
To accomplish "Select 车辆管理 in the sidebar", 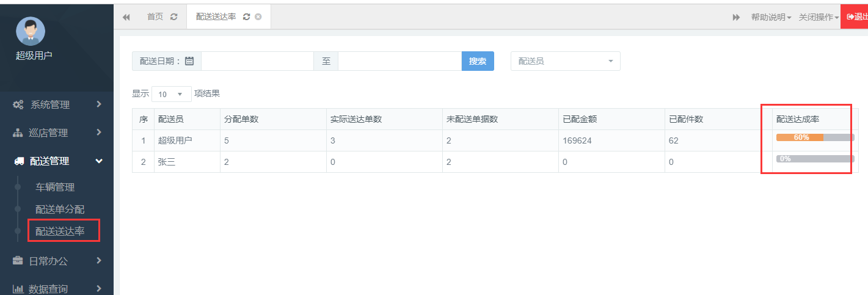I will pyautogui.click(x=55, y=188).
